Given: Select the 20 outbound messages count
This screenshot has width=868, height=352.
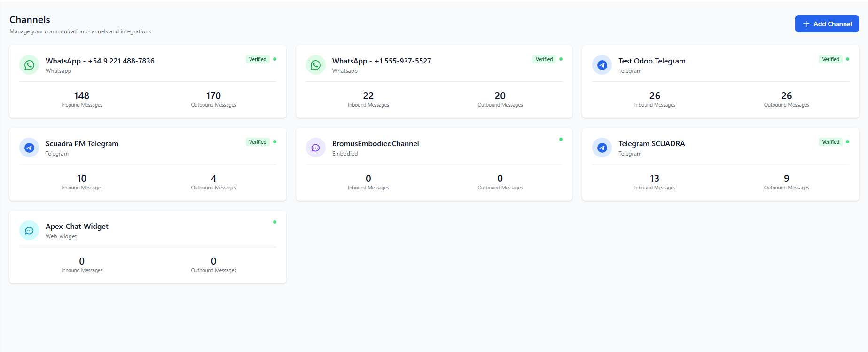Looking at the screenshot, I should pyautogui.click(x=500, y=96).
